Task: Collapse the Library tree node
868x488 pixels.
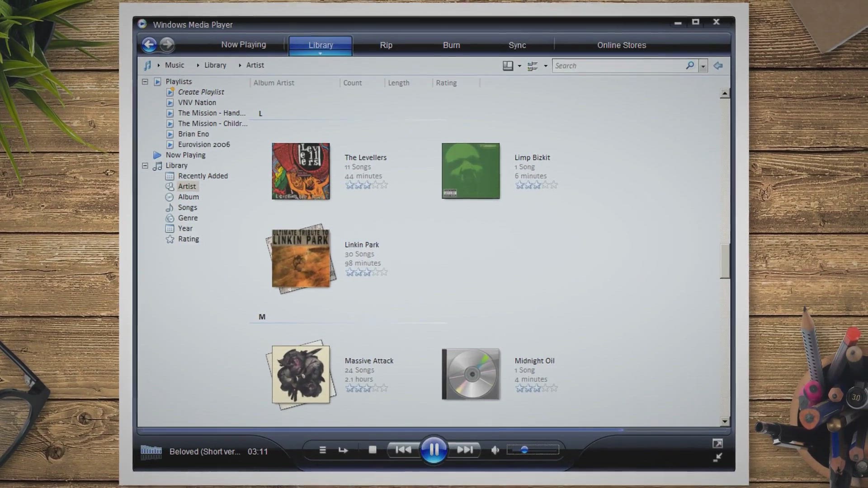Action: point(145,166)
